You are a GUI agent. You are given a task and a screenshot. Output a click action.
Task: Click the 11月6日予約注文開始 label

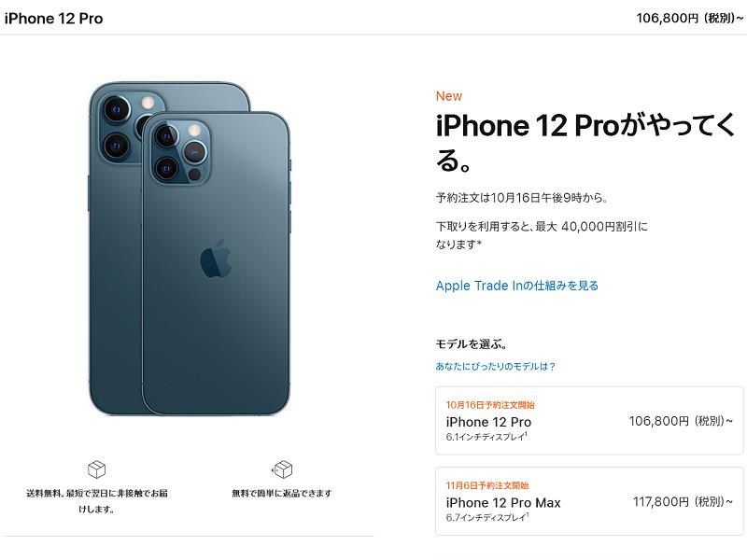487,485
